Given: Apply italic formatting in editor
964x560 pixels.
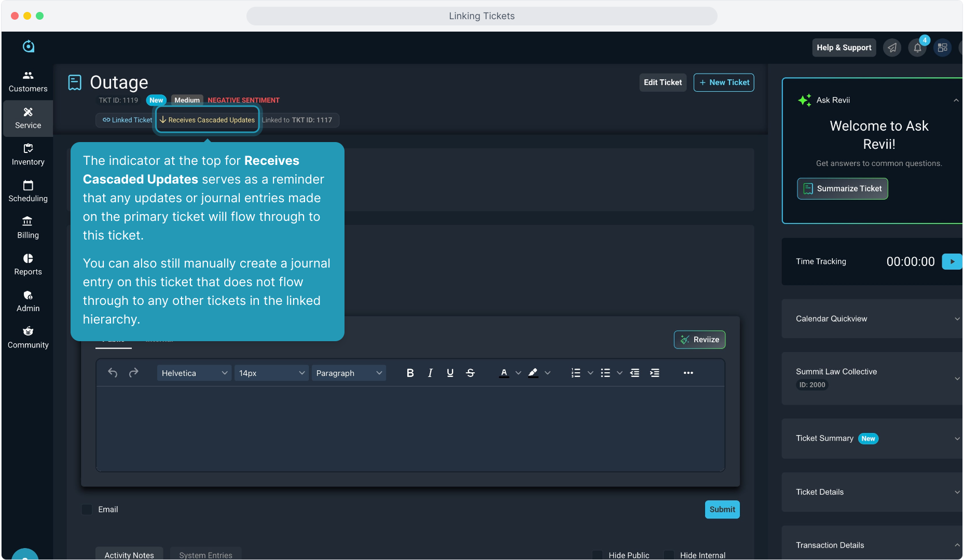Looking at the screenshot, I should pos(430,373).
